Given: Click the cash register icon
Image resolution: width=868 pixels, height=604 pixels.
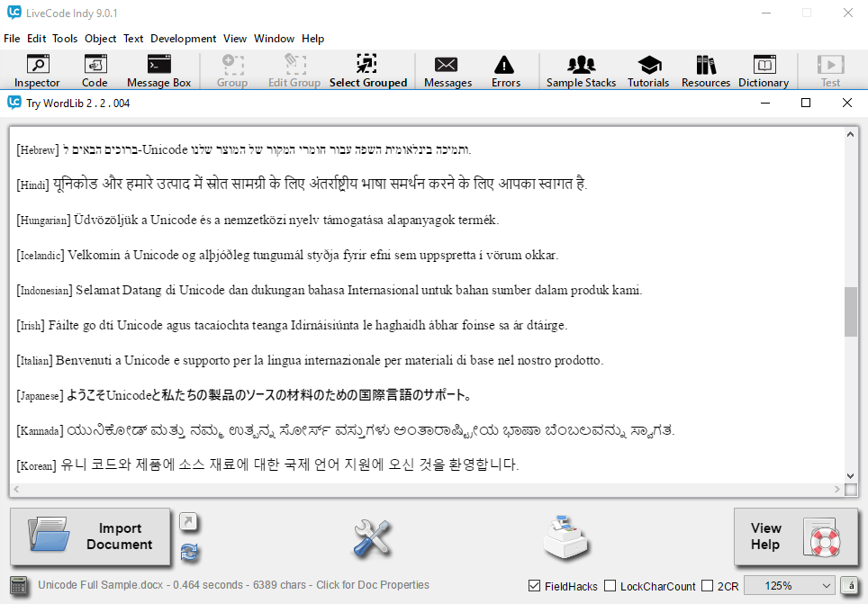Looking at the screenshot, I should (566, 536).
